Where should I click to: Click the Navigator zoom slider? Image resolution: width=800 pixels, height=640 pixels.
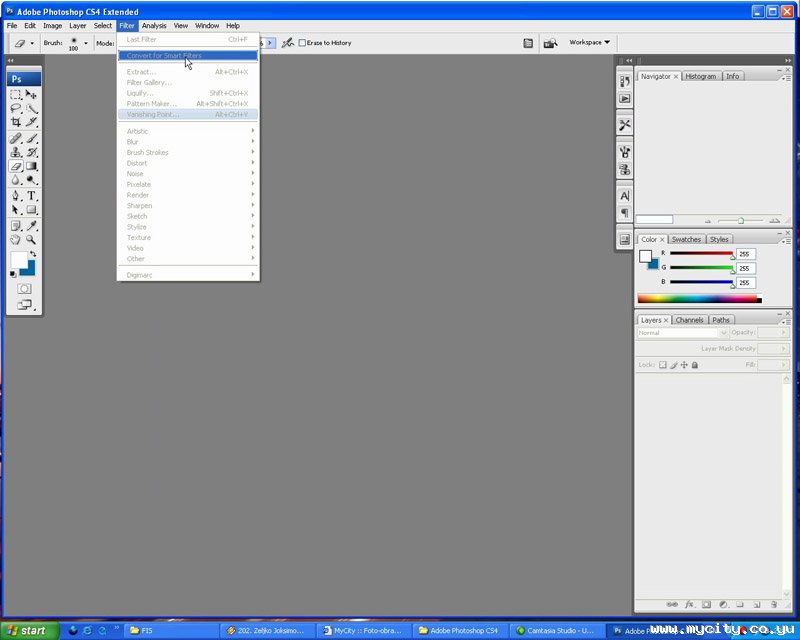(x=741, y=221)
